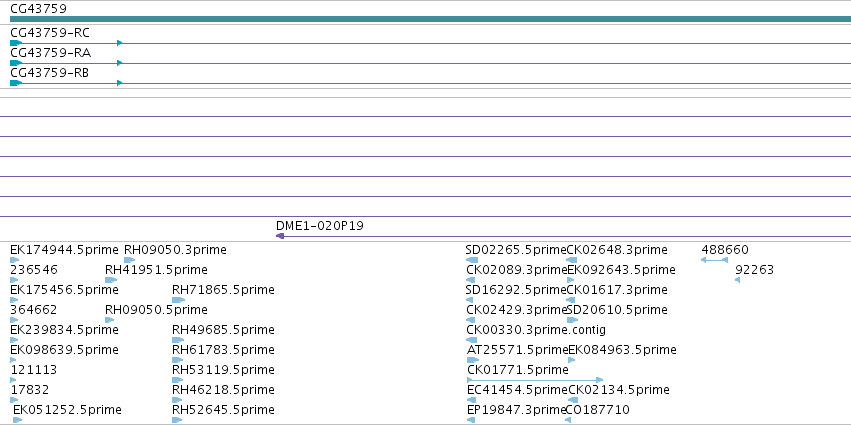Open EC41454.5prime EST label
851x425 pixels.
point(517,390)
